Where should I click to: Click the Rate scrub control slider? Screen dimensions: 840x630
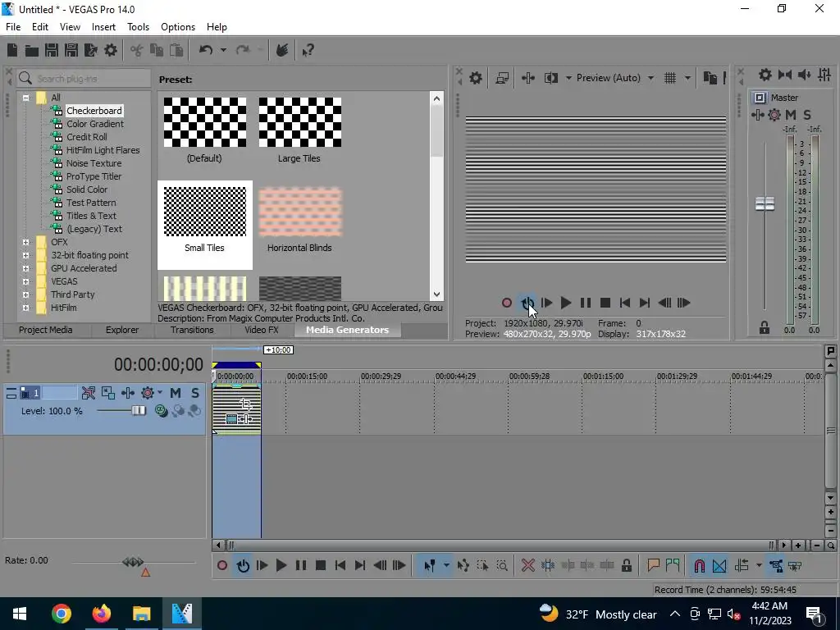tap(133, 561)
